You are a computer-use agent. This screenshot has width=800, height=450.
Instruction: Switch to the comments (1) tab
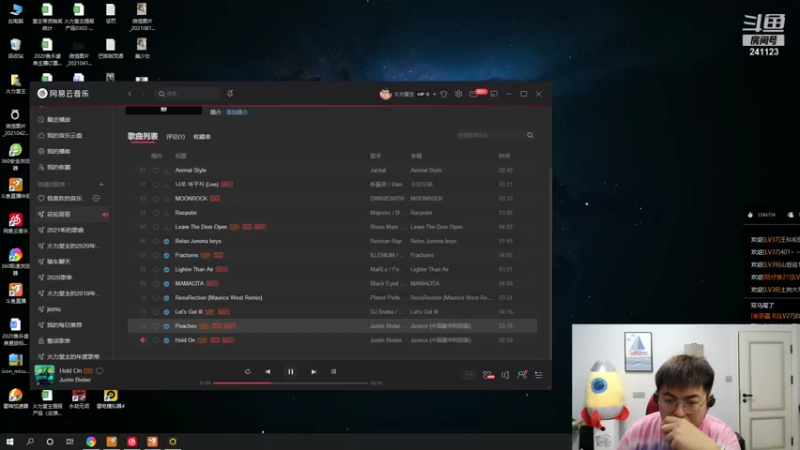pos(175,137)
